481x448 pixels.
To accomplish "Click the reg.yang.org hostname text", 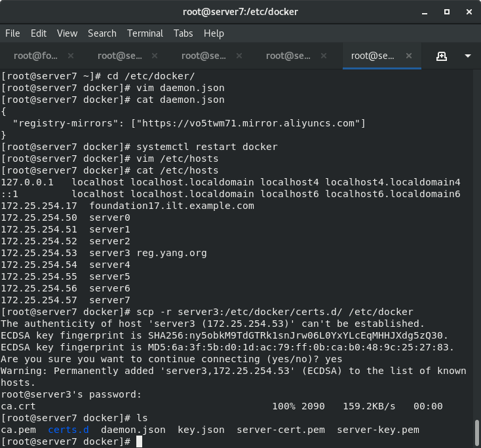I will (x=172, y=253).
